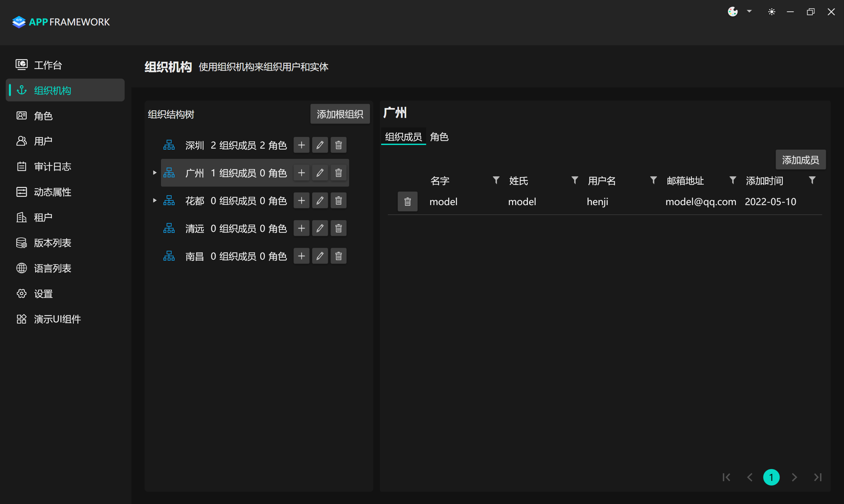Filter the 用户名 column
Screen dimensions: 844x504
click(x=653, y=180)
